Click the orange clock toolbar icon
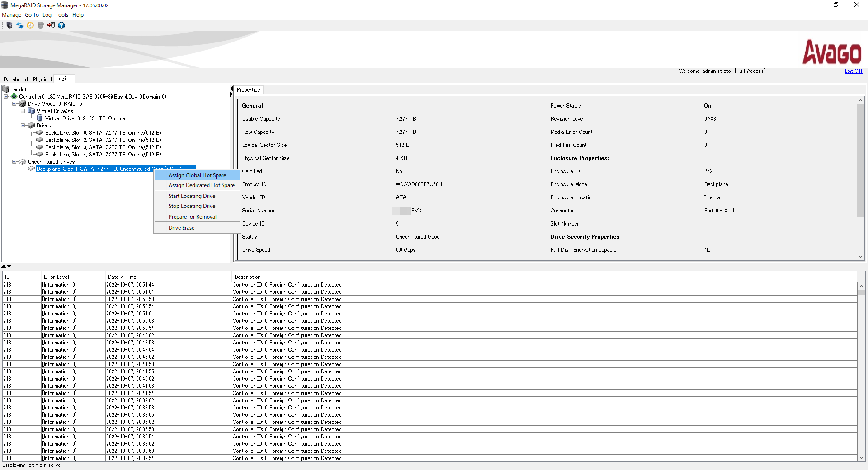 [x=30, y=25]
